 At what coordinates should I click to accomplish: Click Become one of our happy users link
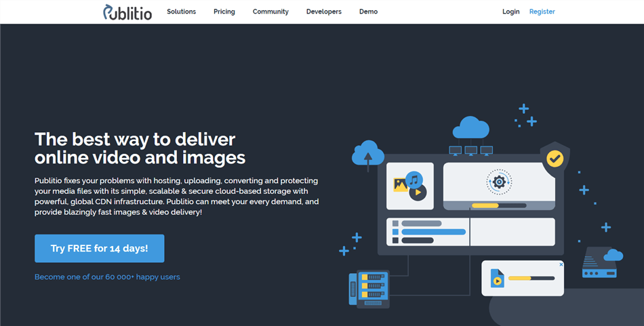(107, 277)
